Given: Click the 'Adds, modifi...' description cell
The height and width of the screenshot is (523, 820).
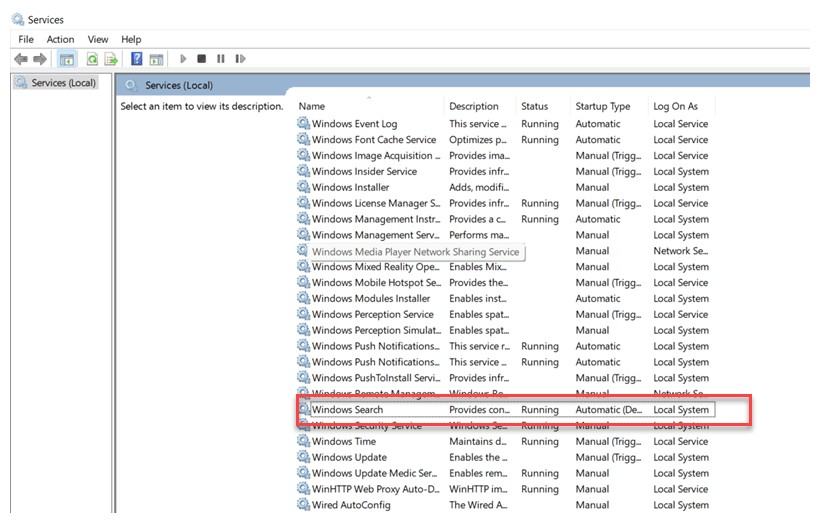Looking at the screenshot, I should tap(479, 187).
